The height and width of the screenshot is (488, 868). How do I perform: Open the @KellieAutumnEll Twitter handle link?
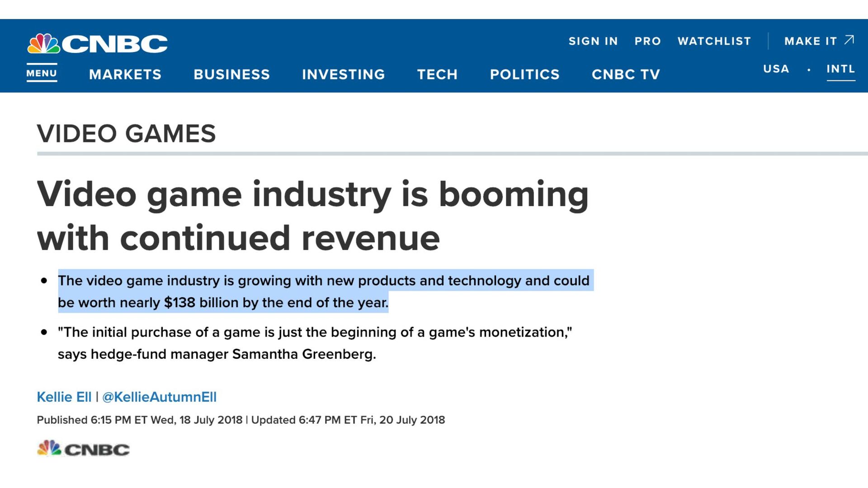pos(159,397)
